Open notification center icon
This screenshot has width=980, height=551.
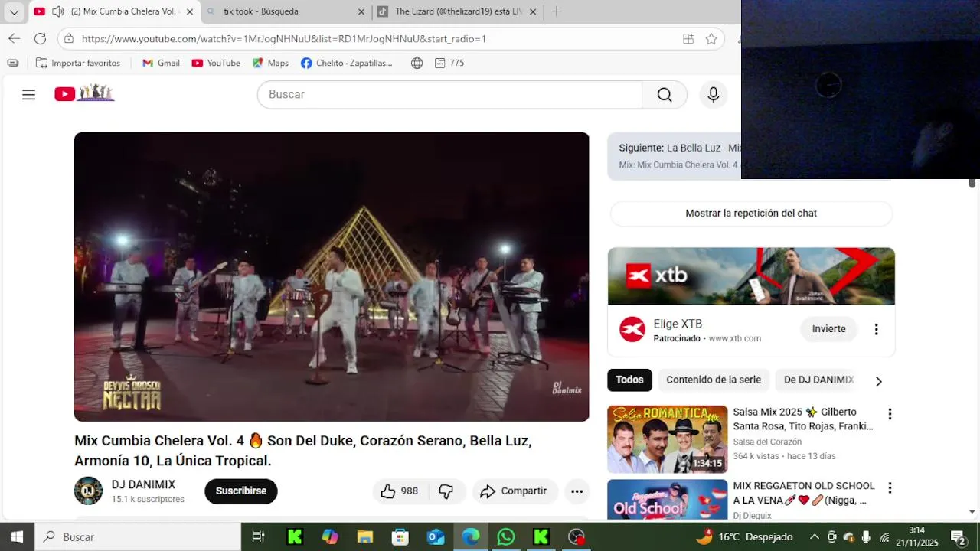[x=957, y=536]
